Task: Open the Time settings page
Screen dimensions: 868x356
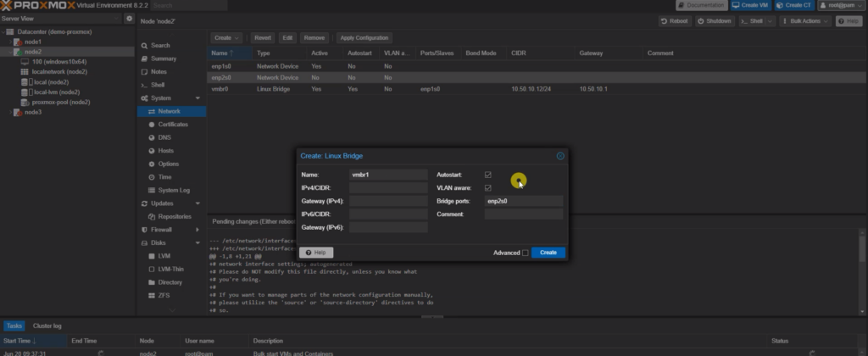Action: [x=164, y=177]
